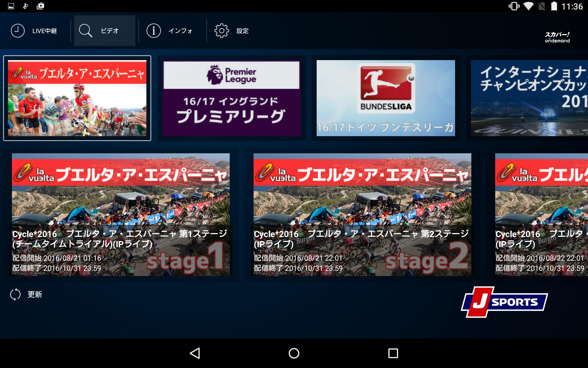Tap the picture notification icon in status bar
588x368 pixels.
point(11,6)
